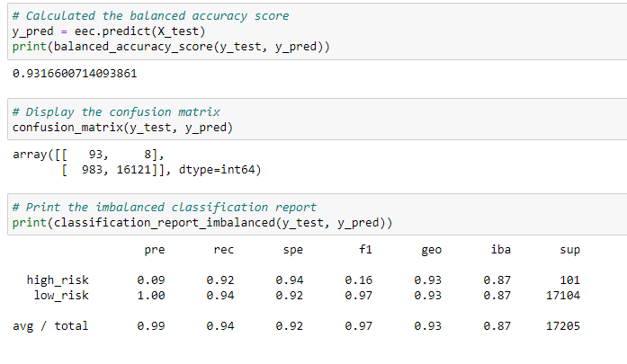The image size is (627, 364).
Task: Click the 'rec' column header
Action: tap(223, 250)
